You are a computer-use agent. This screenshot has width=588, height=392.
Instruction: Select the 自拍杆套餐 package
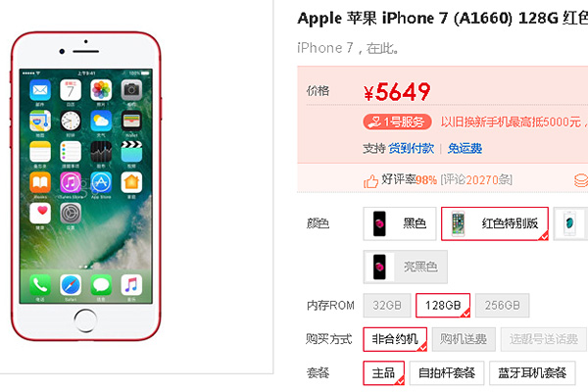(447, 372)
